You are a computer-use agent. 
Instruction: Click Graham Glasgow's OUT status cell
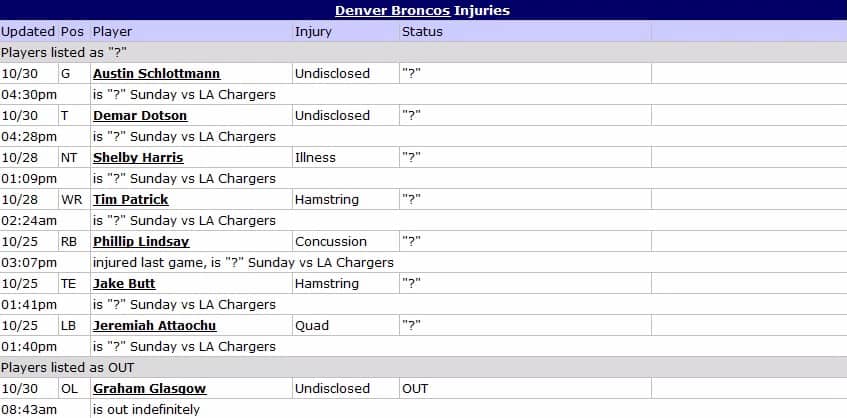tap(415, 388)
